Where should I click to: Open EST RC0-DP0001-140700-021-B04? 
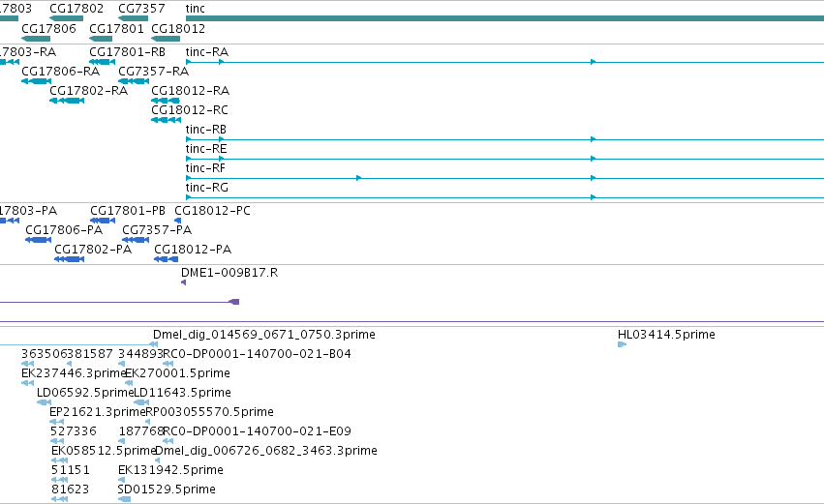point(257,354)
